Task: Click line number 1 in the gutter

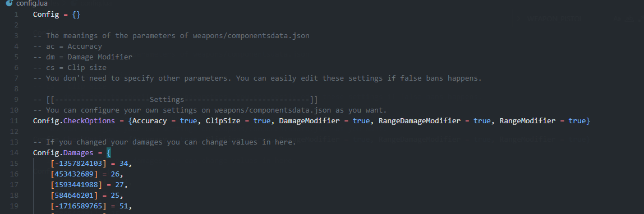Action: click(x=16, y=15)
